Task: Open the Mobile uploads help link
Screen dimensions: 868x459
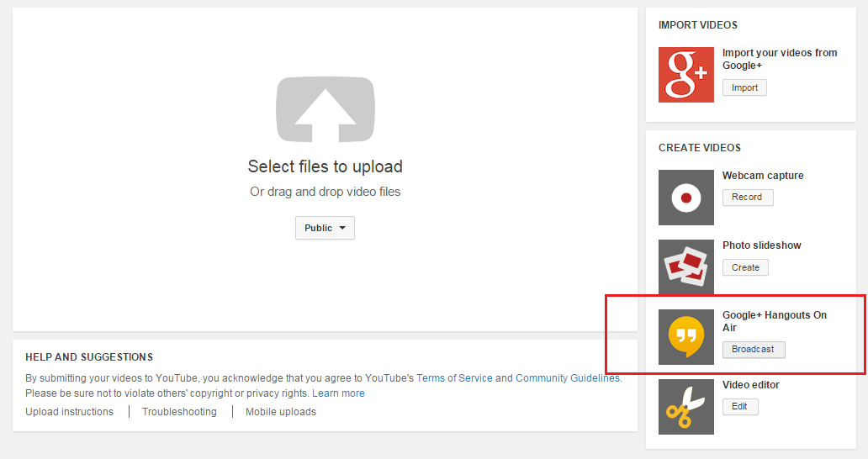Action: click(x=281, y=412)
